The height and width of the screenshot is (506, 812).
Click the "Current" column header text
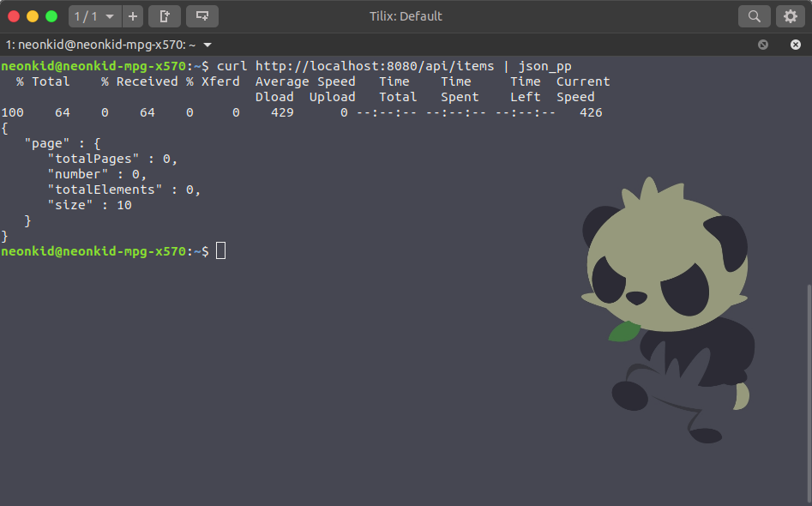pos(583,81)
